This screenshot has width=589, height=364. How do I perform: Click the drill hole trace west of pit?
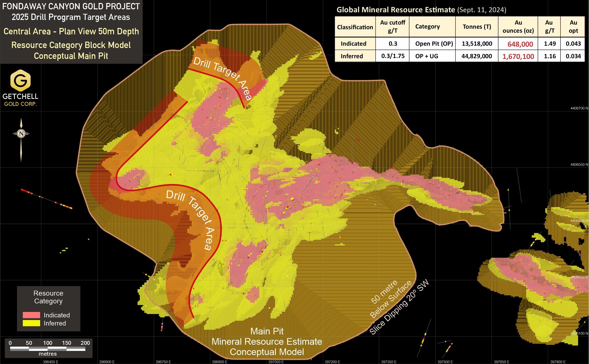(46, 199)
